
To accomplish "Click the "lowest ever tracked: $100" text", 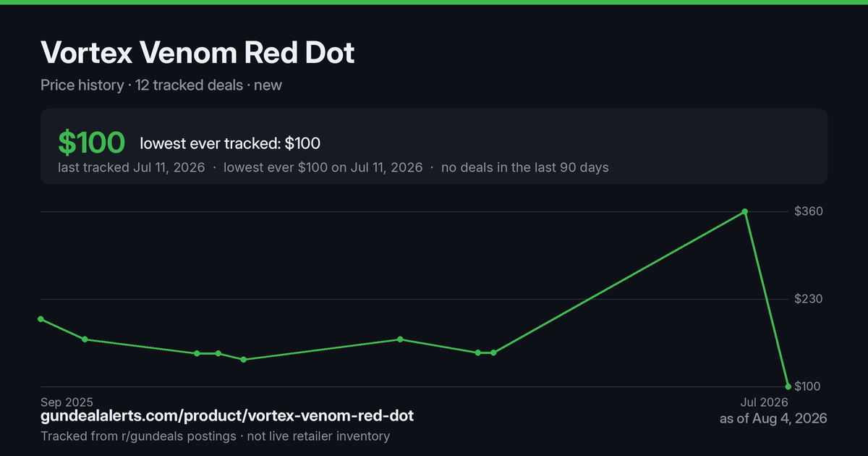I will (230, 143).
